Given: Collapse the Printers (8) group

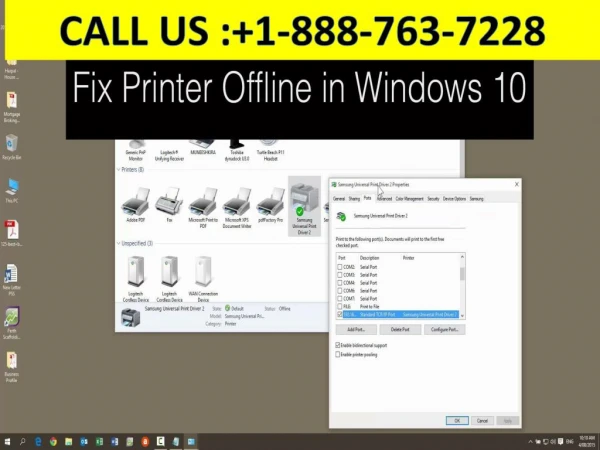Looking at the screenshot, I should [118, 170].
